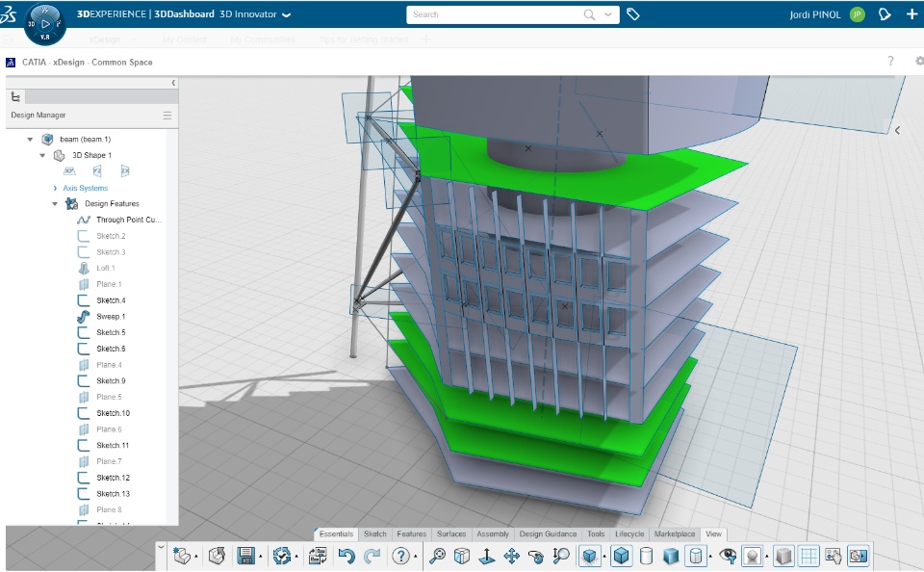Image resolution: width=924 pixels, height=572 pixels.
Task: Switch to the Assembly tab
Action: point(493,533)
